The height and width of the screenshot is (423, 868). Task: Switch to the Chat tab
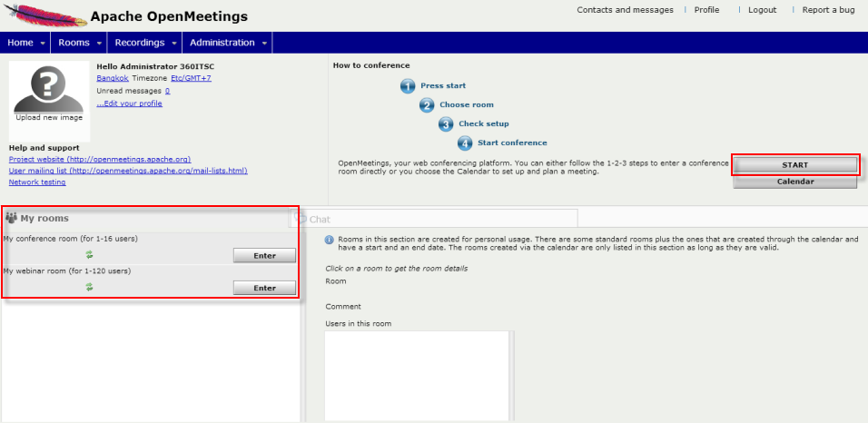coord(433,219)
